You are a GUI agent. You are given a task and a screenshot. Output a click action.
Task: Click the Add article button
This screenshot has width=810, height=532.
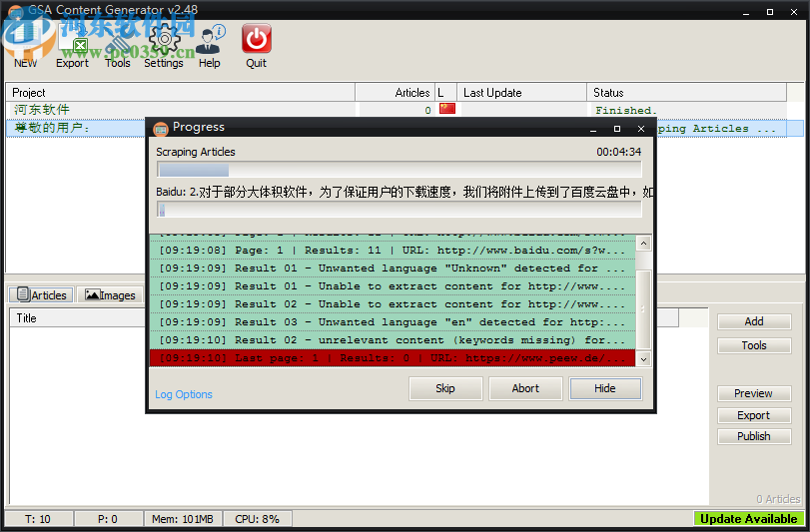click(x=754, y=321)
